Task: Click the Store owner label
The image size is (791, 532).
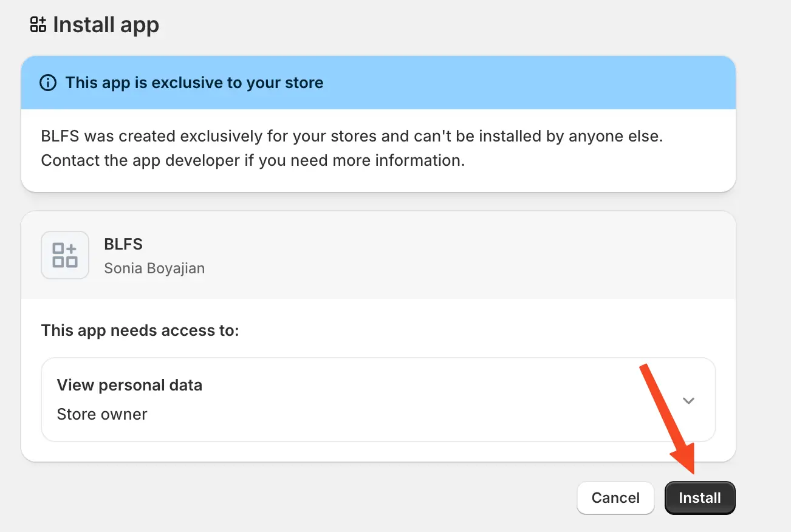Action: 101,414
